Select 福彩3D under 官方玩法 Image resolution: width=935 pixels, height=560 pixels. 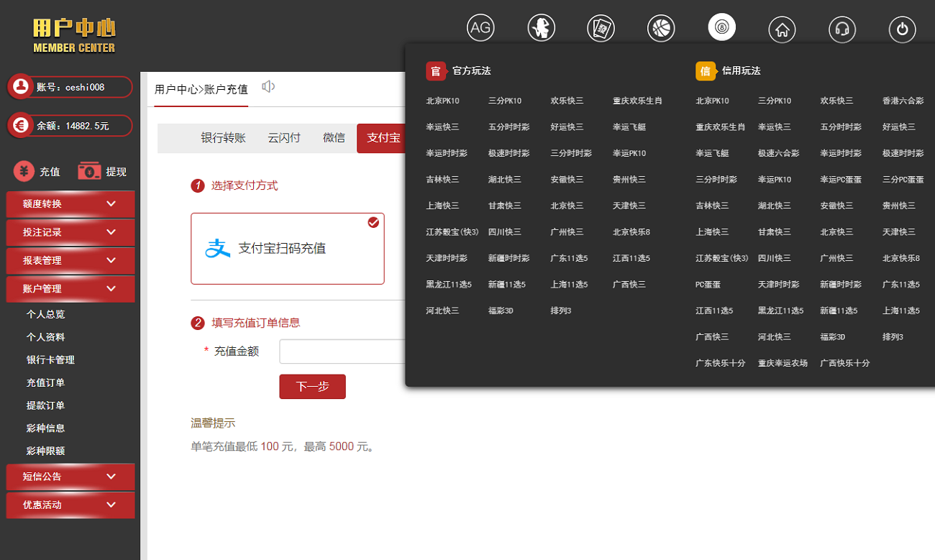pyautogui.click(x=501, y=311)
